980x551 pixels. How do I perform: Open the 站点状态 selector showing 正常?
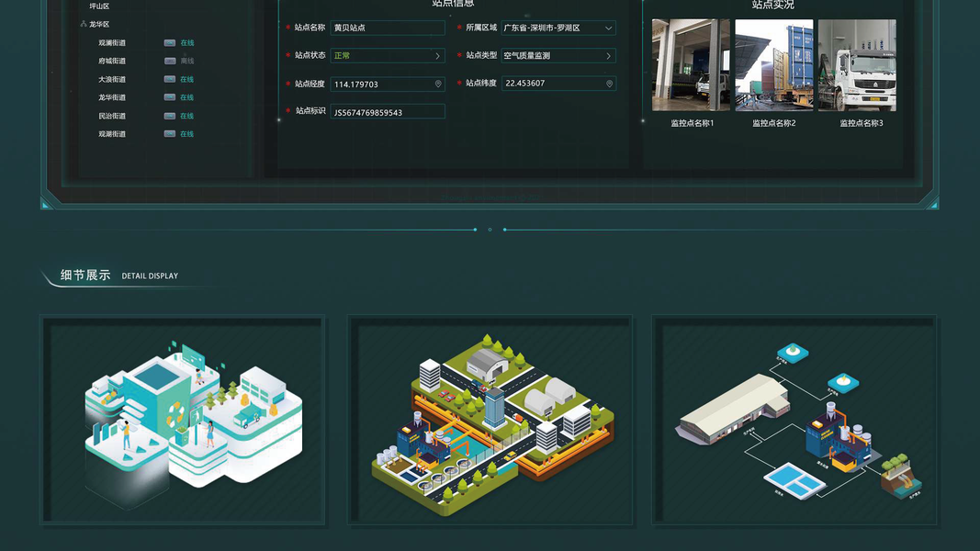pos(388,56)
